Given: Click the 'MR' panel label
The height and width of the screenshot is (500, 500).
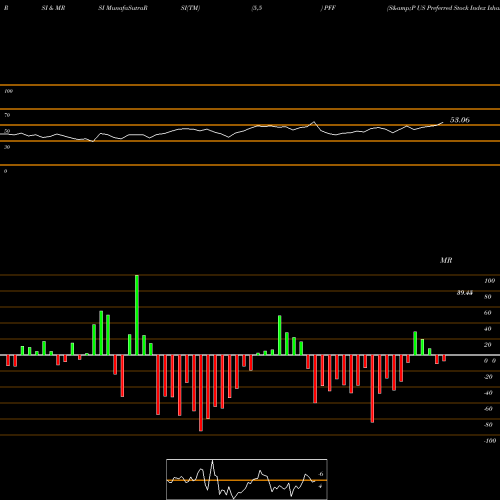Looking at the screenshot, I should pos(446,260).
